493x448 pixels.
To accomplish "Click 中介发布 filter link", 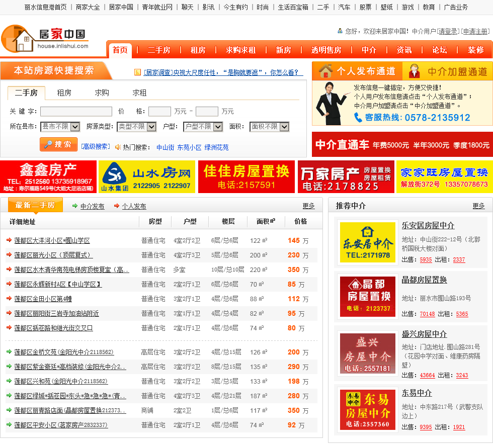I will 92,206.
